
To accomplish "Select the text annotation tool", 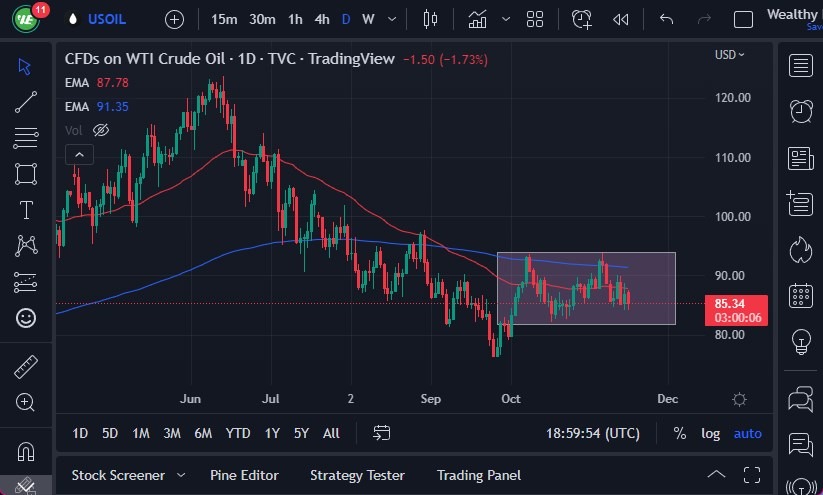I will [x=26, y=209].
